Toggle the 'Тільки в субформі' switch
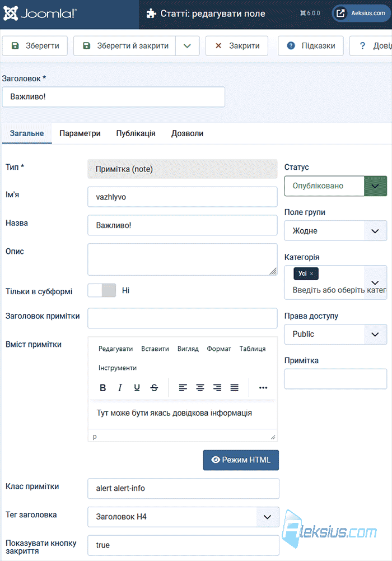This screenshot has height=561, width=392. pos(102,290)
